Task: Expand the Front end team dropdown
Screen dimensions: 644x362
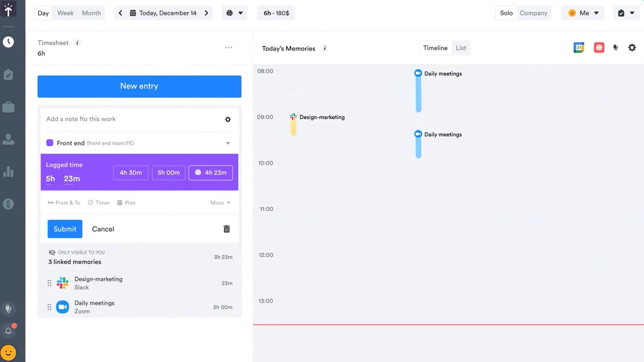Action: pos(228,143)
